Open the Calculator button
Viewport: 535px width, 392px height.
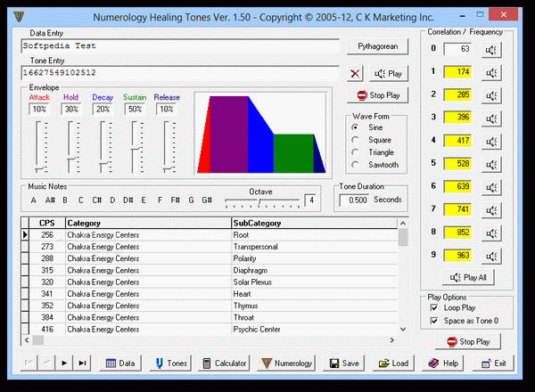point(224,363)
